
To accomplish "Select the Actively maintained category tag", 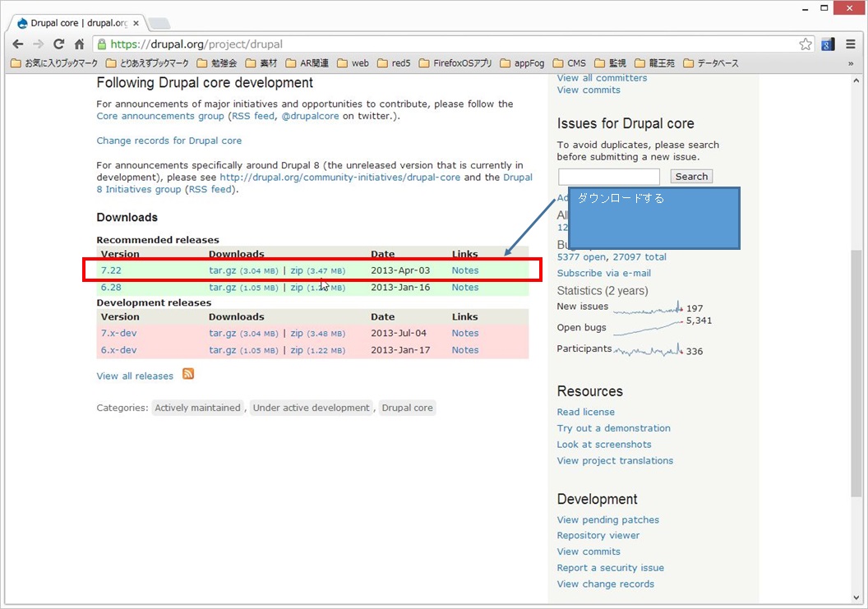I will click(x=197, y=408).
